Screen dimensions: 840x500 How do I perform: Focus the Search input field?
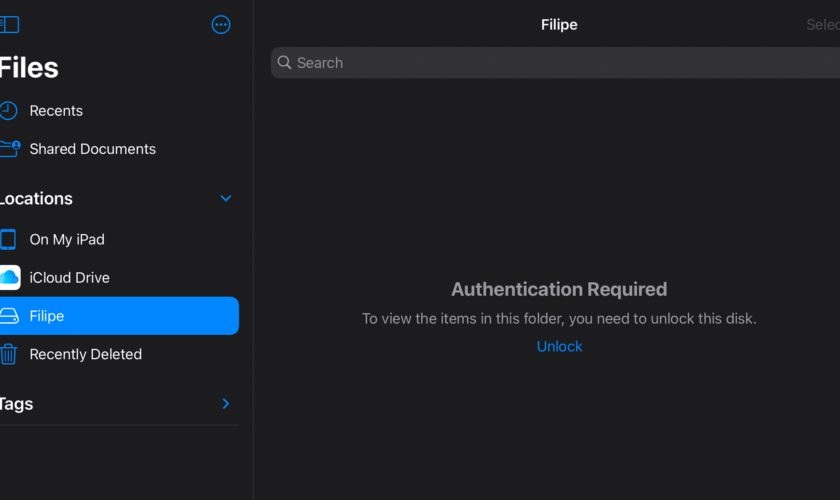560,63
